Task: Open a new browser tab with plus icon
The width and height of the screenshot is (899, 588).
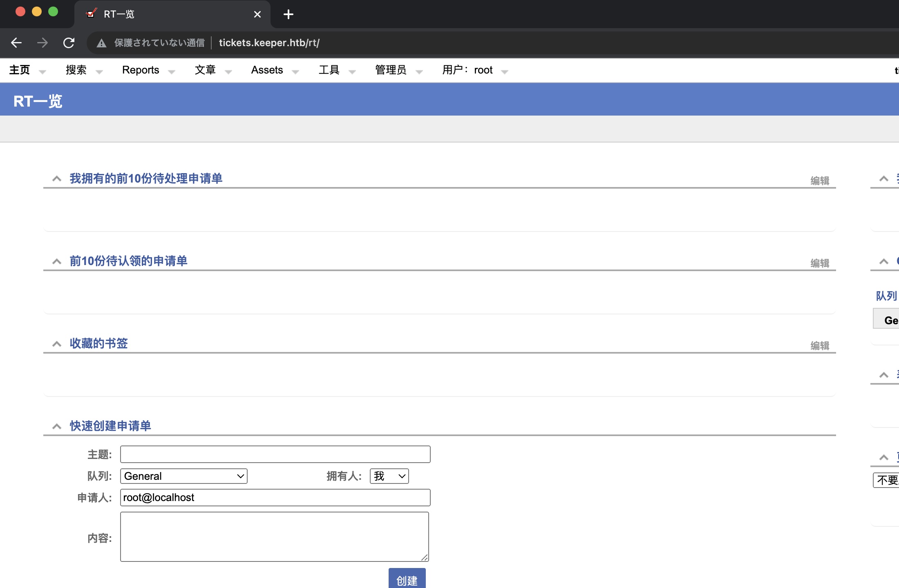Action: [x=288, y=15]
